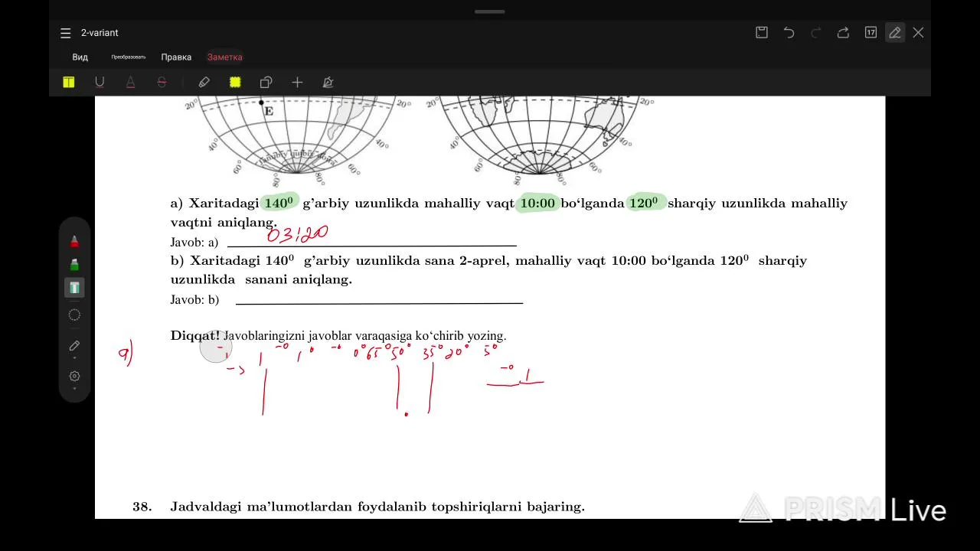
Task: Click the shapes copy icon in toolbar
Action: coord(266,82)
